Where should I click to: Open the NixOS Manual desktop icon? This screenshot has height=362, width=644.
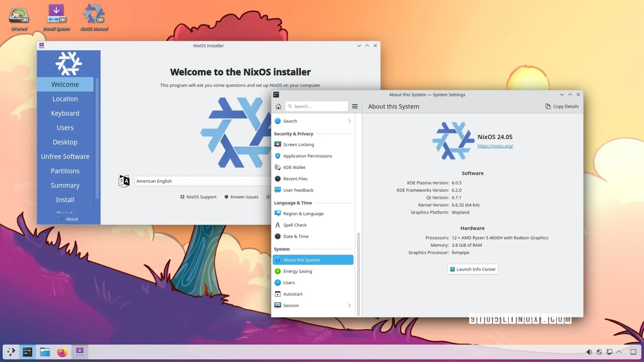94,18
